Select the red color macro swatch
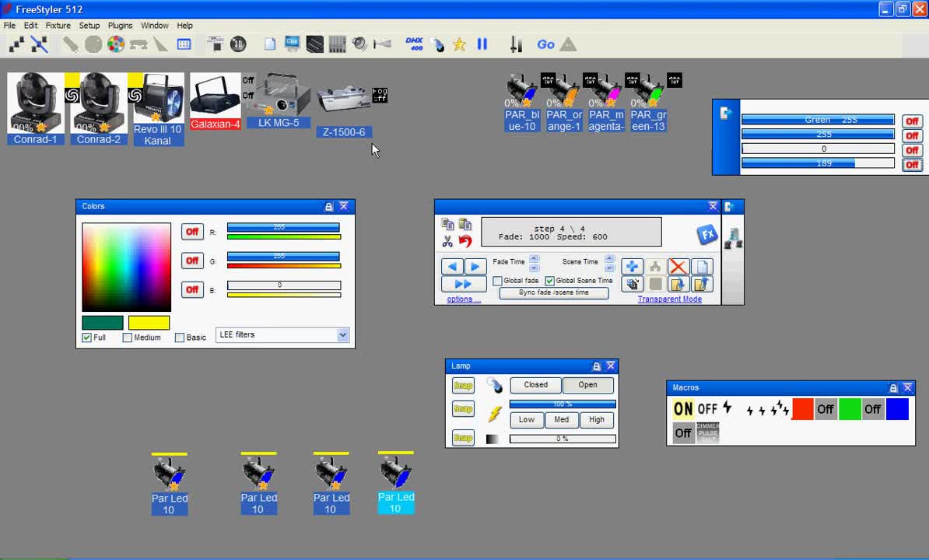929x560 pixels. pos(802,408)
